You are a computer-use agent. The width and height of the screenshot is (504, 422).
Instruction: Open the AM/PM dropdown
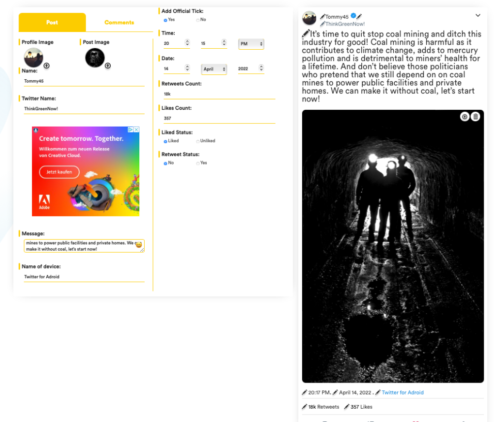pyautogui.click(x=251, y=44)
